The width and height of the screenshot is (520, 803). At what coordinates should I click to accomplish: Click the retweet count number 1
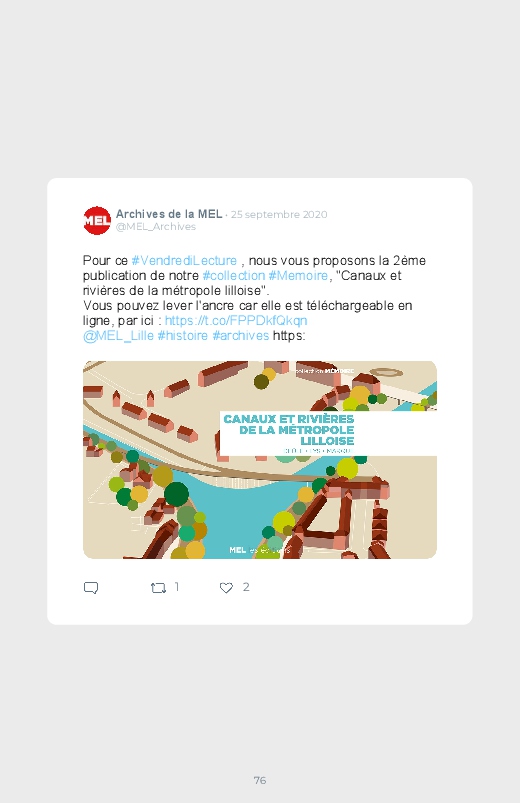coord(177,587)
